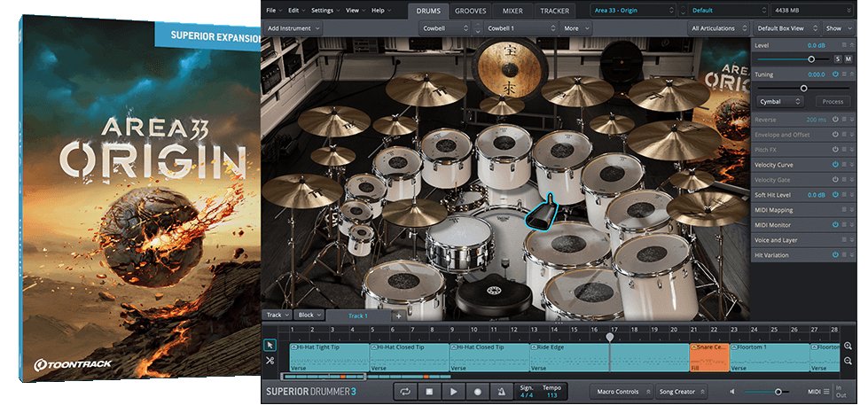Select the scissors cut tool
This screenshot has height=405, width=868.
[270, 361]
